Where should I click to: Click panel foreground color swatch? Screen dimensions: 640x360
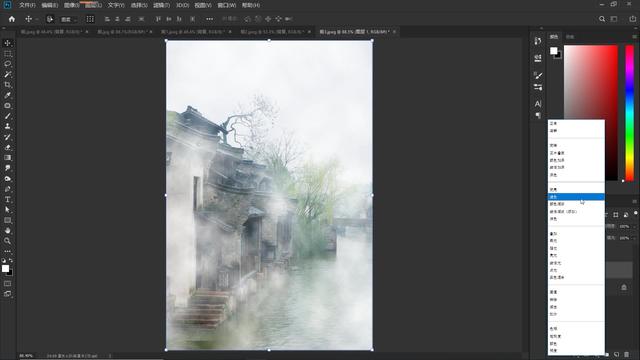553,51
